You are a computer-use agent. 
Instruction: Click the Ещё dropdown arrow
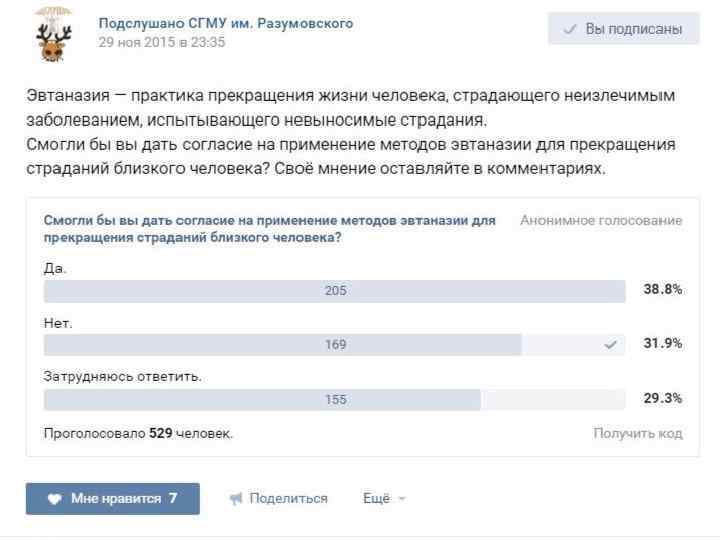(x=402, y=499)
